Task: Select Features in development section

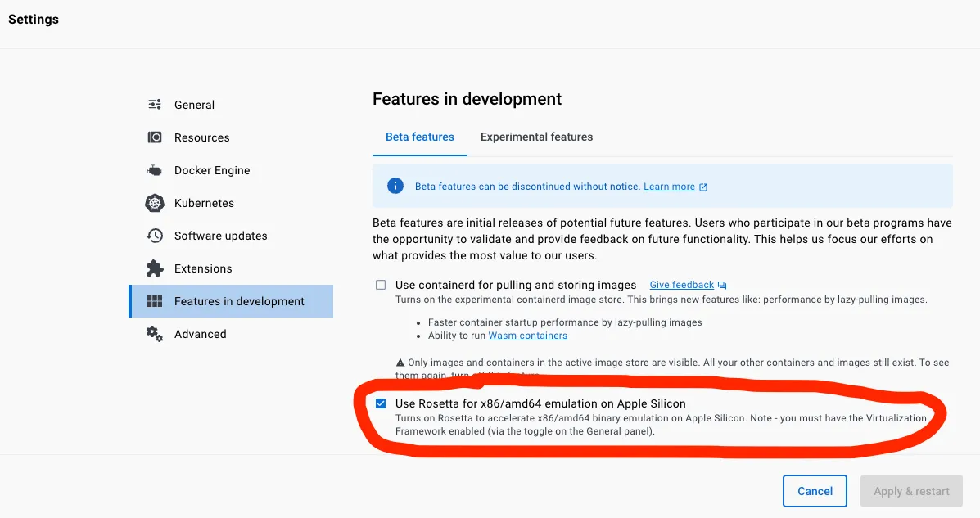Action: coord(231,301)
